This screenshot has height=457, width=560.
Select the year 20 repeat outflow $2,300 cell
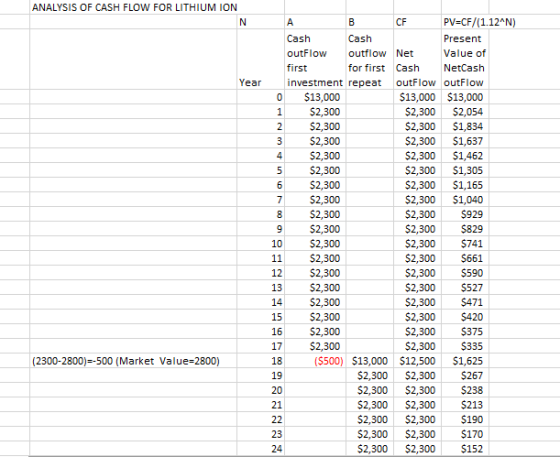tap(370, 390)
